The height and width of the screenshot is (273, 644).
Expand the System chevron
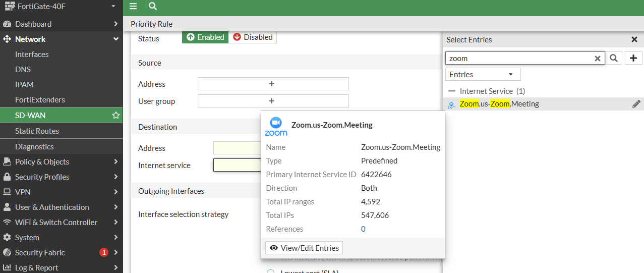pos(115,237)
